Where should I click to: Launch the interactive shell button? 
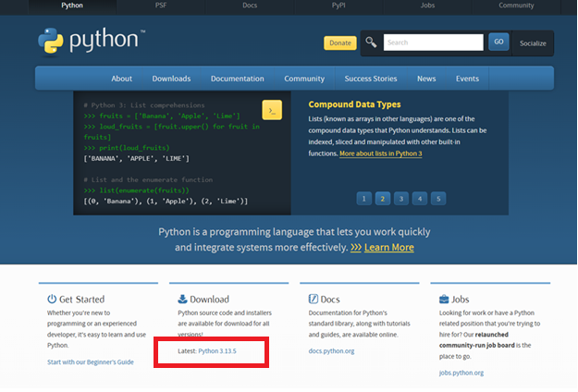(272, 111)
